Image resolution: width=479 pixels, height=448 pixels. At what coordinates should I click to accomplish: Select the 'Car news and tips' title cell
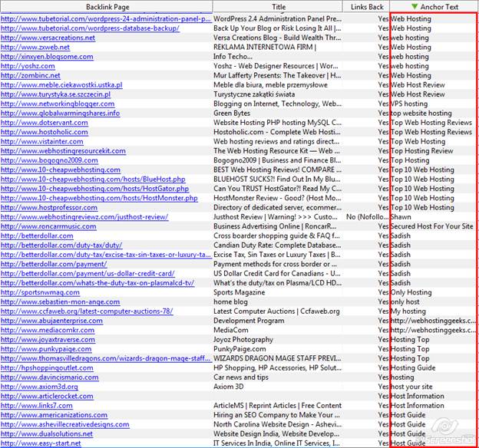point(241,377)
